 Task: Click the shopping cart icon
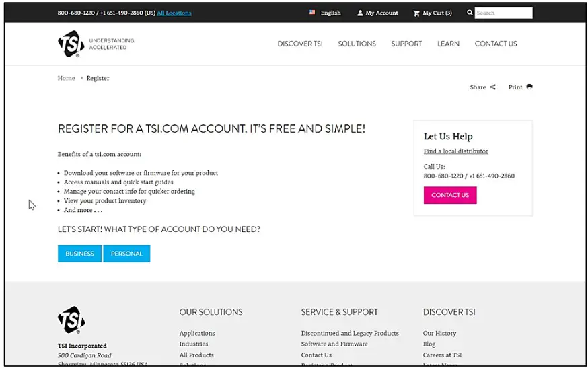416,13
